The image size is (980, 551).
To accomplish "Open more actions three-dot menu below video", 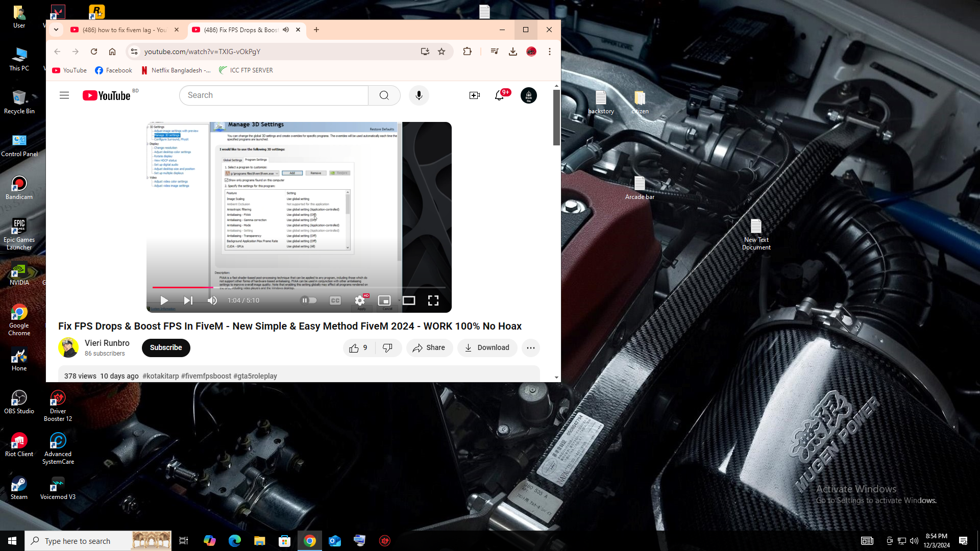I will [531, 348].
